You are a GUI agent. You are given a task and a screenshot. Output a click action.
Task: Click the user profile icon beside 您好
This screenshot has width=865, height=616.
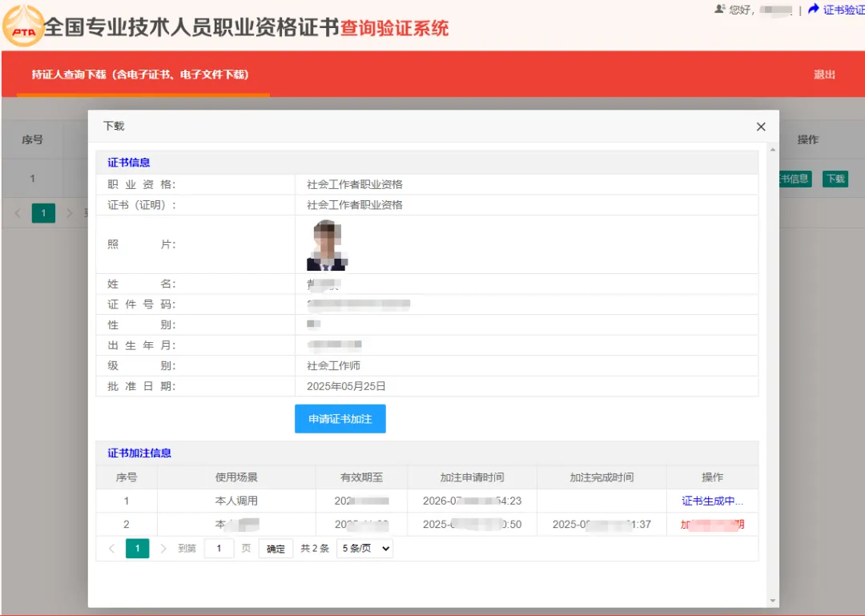click(719, 9)
